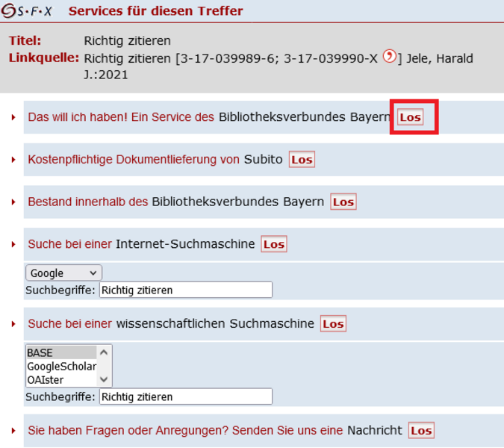Click the red arrow beside wissenschaftlichen Suchmaschine
Viewport: 504px width, 448px height.
point(13,324)
